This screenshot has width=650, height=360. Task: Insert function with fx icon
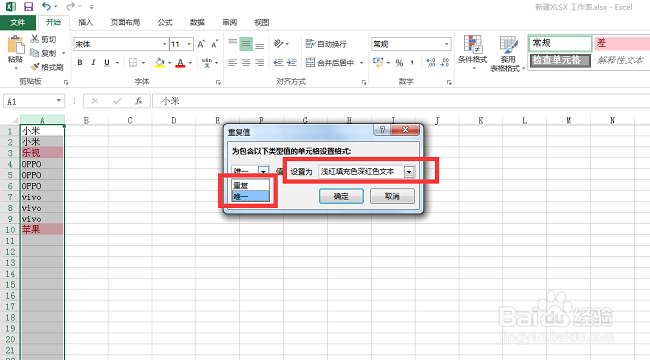(139, 101)
